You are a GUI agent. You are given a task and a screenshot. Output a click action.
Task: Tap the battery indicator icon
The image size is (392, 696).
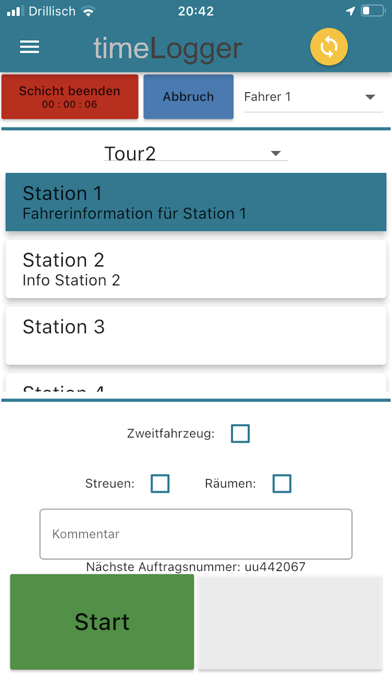(x=373, y=11)
